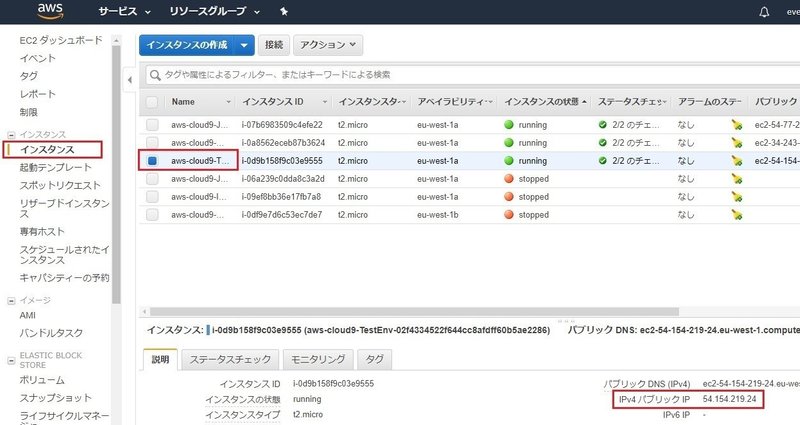Open 専有ホスト sidebar link
The height and width of the screenshot is (425, 800).
[x=42, y=232]
